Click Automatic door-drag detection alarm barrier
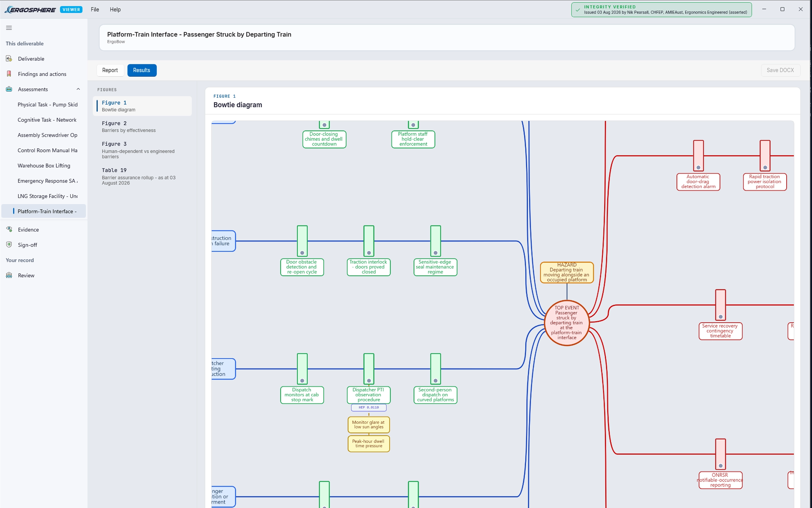 tap(698, 182)
